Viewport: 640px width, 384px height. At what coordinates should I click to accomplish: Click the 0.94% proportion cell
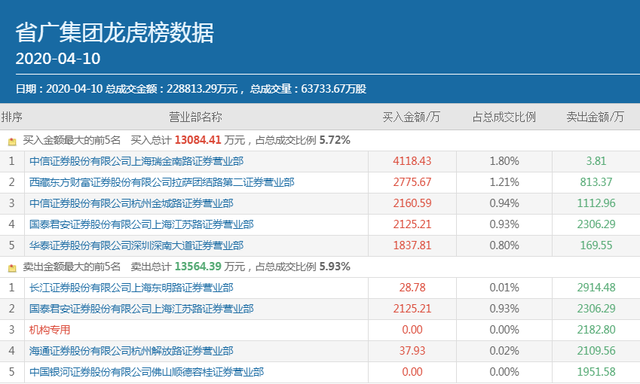[x=504, y=203]
